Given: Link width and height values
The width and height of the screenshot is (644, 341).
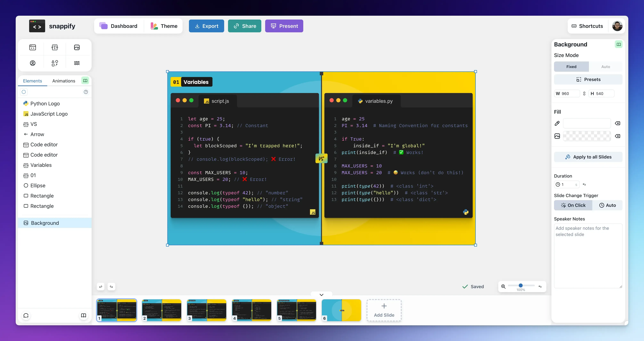Looking at the screenshot, I should click(x=584, y=93).
